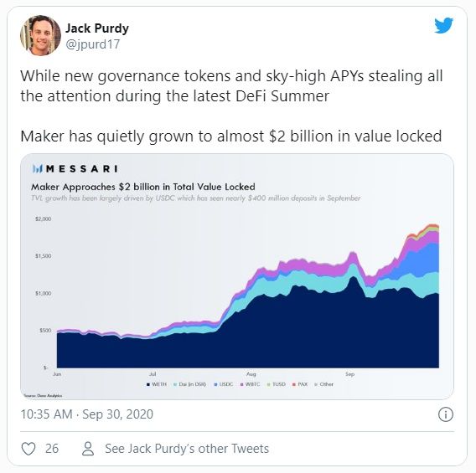Select the PAX legend entry
The height and width of the screenshot is (473, 476).
(300, 384)
